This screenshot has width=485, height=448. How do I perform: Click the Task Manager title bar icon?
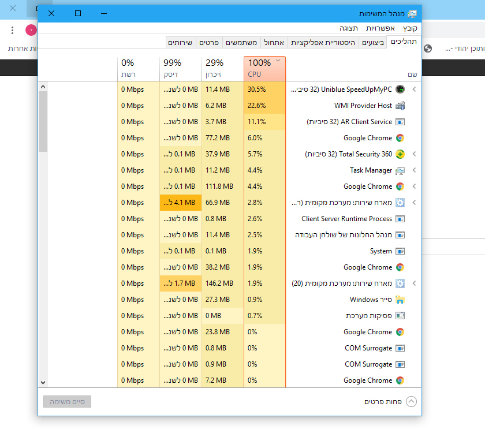click(412, 14)
